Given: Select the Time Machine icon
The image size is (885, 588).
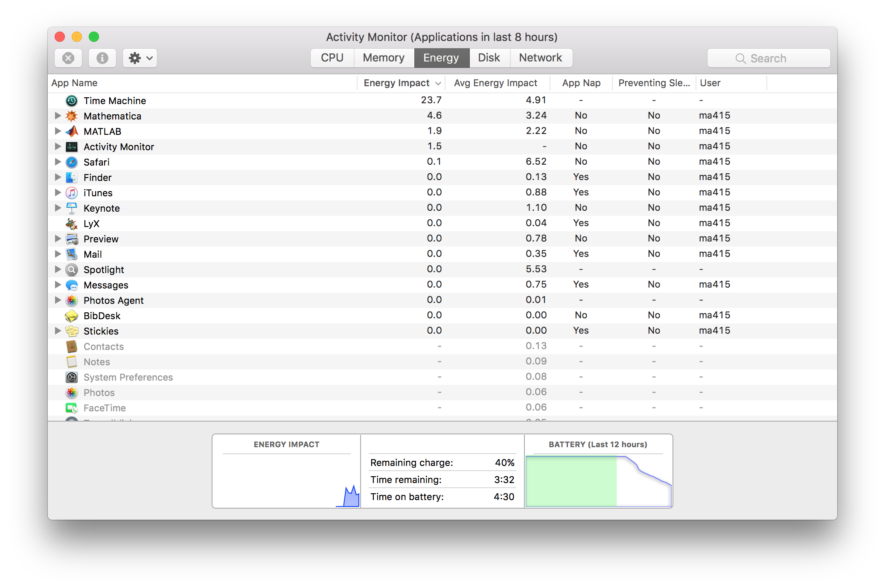Looking at the screenshot, I should (x=72, y=101).
